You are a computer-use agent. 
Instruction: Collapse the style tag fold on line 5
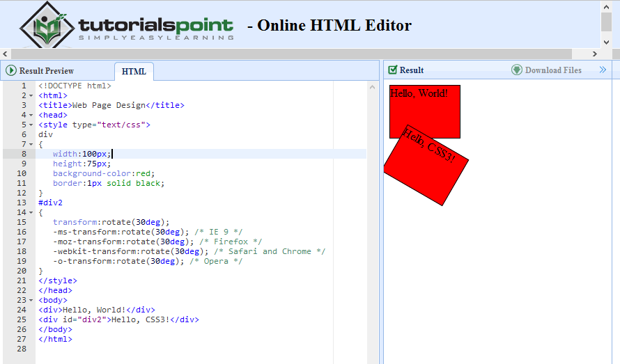31,125
